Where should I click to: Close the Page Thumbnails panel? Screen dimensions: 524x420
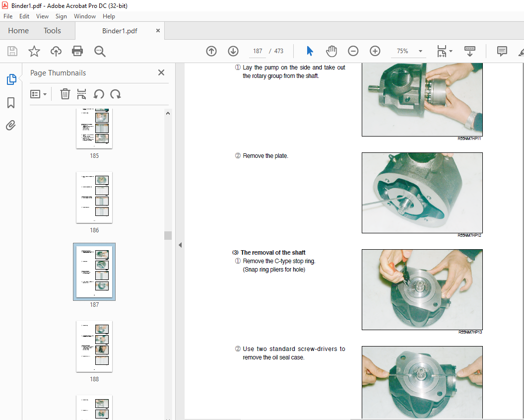click(x=161, y=72)
